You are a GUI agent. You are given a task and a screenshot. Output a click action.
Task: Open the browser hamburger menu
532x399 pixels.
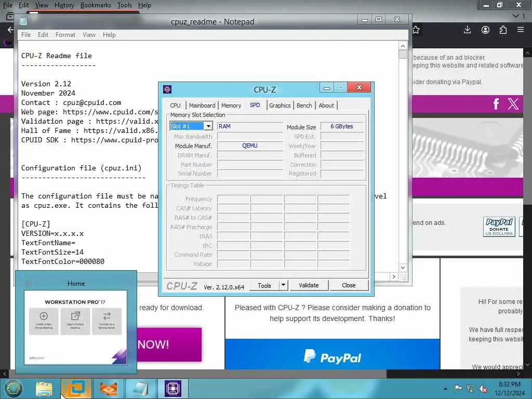tap(521, 30)
